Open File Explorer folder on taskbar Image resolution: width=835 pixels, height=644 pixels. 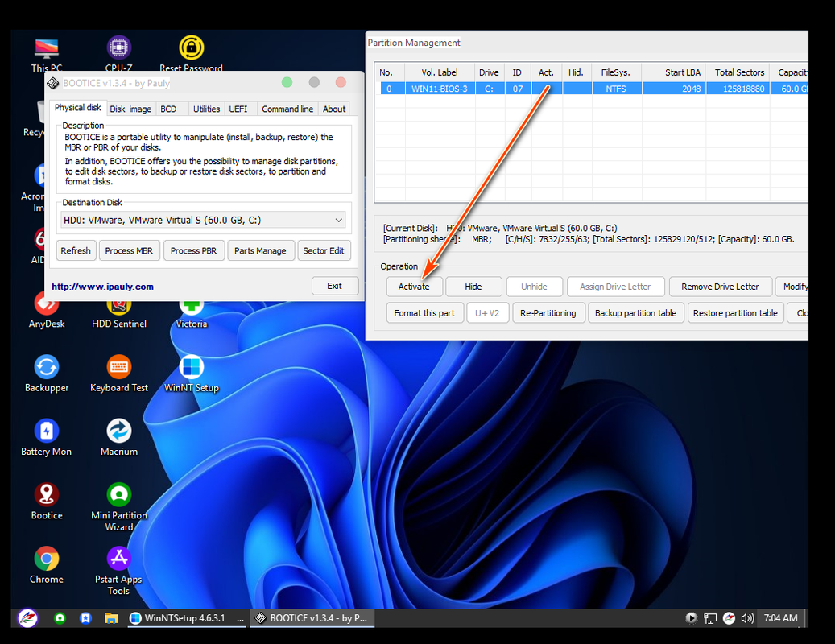[x=111, y=618]
